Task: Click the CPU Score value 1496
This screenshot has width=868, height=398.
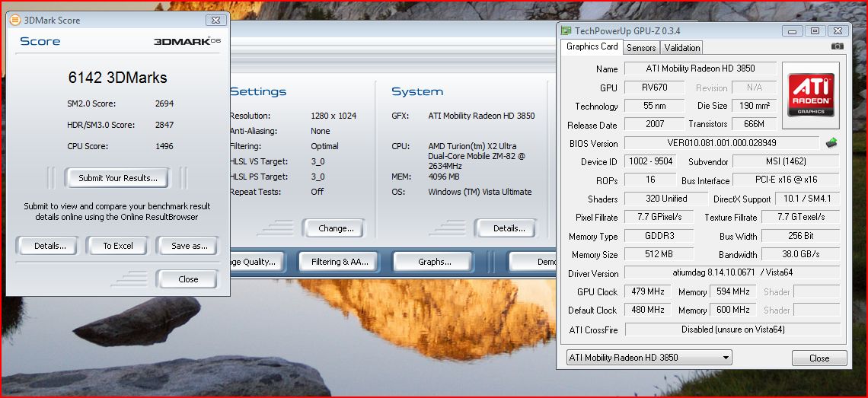Action: [x=164, y=146]
